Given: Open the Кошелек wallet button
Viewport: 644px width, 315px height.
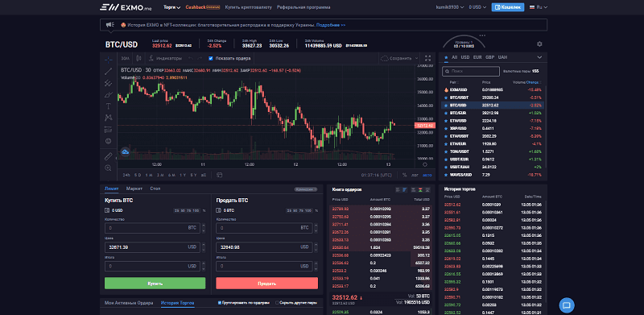Looking at the screenshot, I should [508, 7].
